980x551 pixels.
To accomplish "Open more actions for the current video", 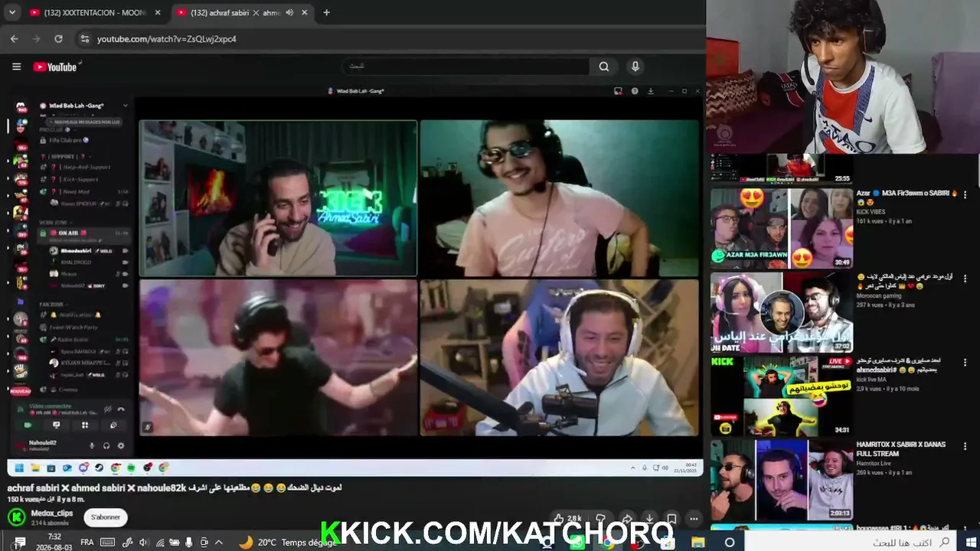I will click(x=694, y=519).
